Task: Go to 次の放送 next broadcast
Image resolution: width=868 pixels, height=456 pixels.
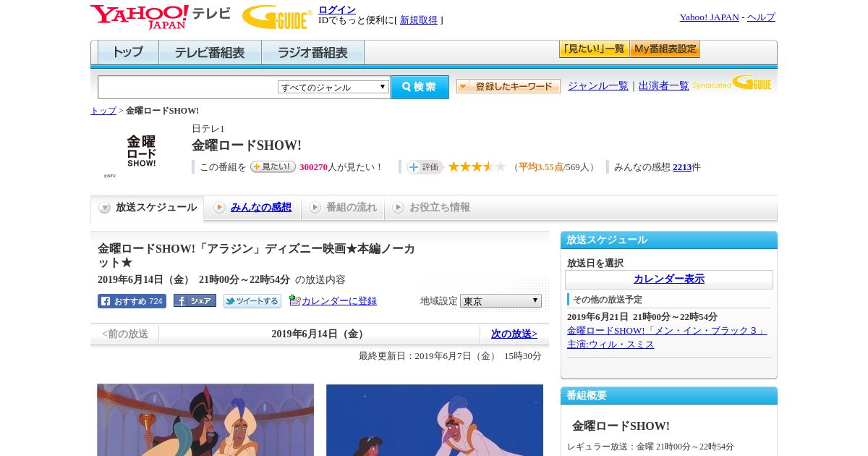Action: (x=514, y=334)
